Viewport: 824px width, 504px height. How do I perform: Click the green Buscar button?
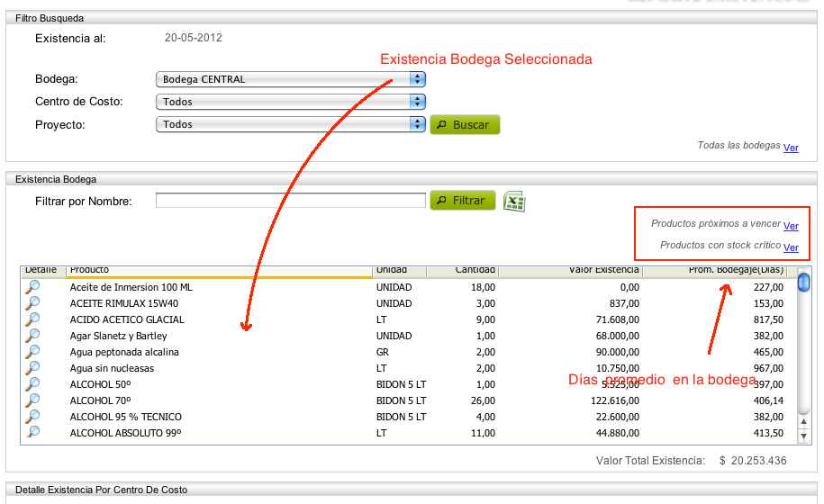coord(465,125)
